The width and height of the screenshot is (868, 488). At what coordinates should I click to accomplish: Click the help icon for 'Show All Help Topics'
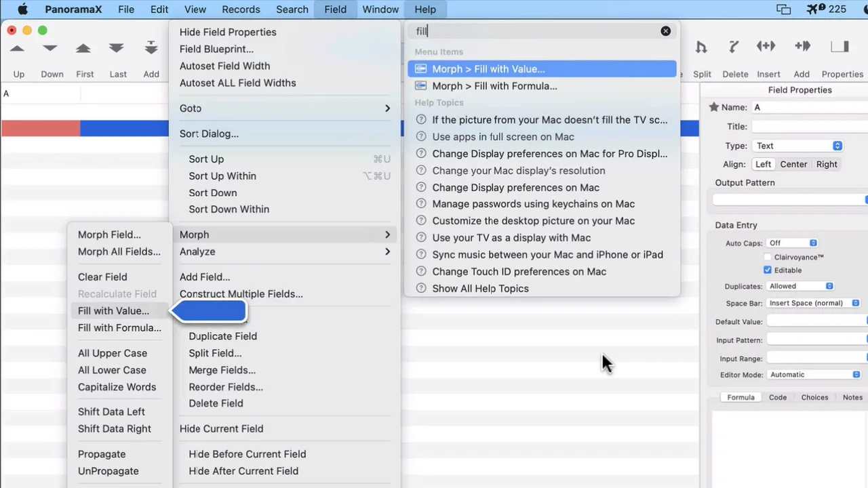coord(421,289)
